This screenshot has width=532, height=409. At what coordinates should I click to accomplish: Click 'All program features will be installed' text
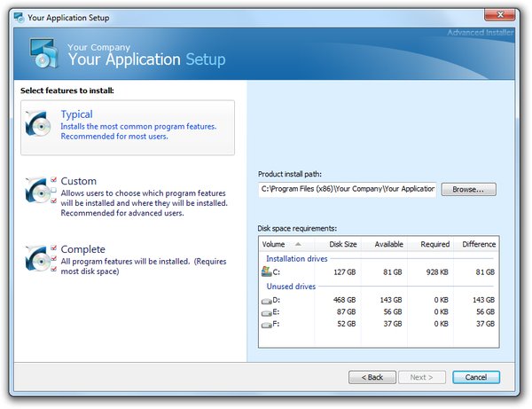click(125, 262)
